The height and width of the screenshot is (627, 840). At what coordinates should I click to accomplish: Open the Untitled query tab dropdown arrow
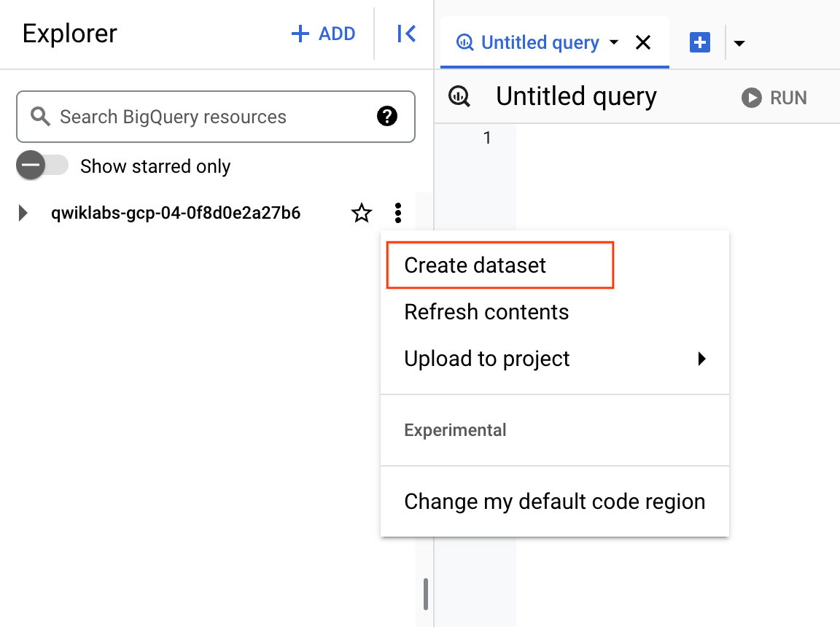(x=614, y=42)
